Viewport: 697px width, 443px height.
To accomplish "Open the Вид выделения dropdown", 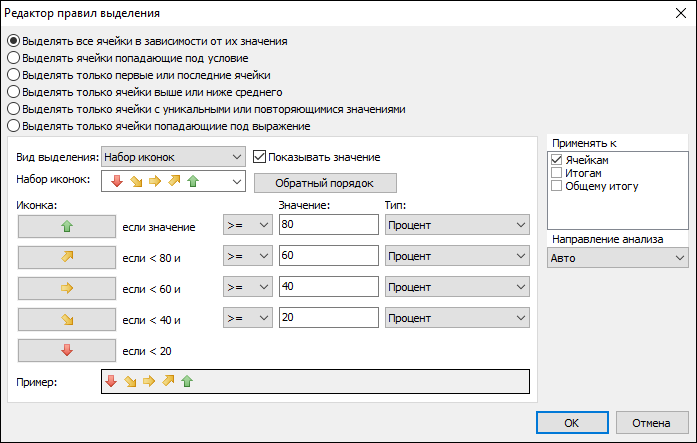I will (173, 157).
